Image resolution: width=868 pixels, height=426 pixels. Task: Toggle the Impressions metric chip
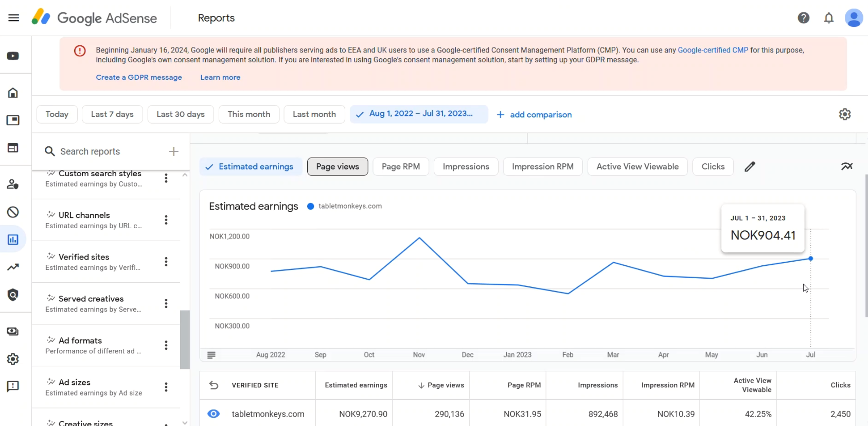466,166
